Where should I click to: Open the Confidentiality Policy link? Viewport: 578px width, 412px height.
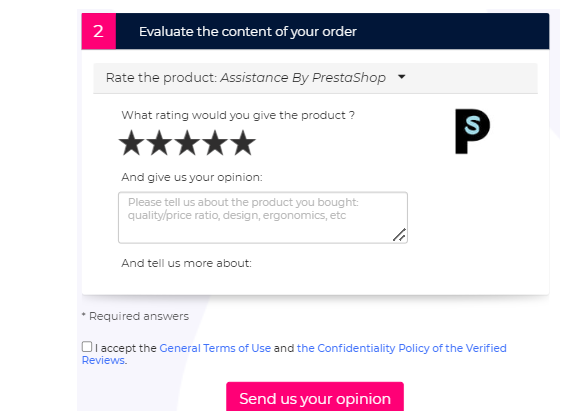tap(402, 348)
